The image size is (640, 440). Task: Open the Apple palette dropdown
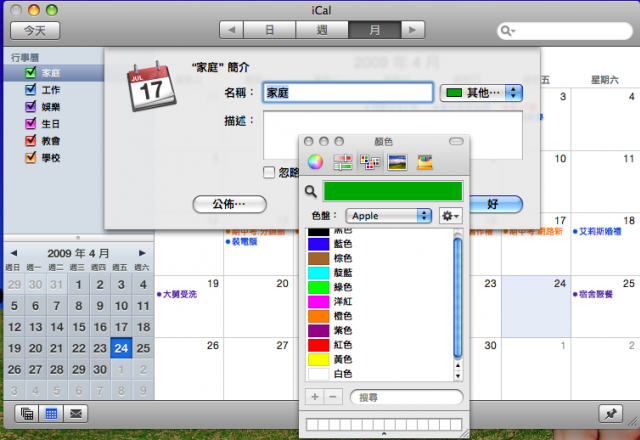tap(389, 216)
